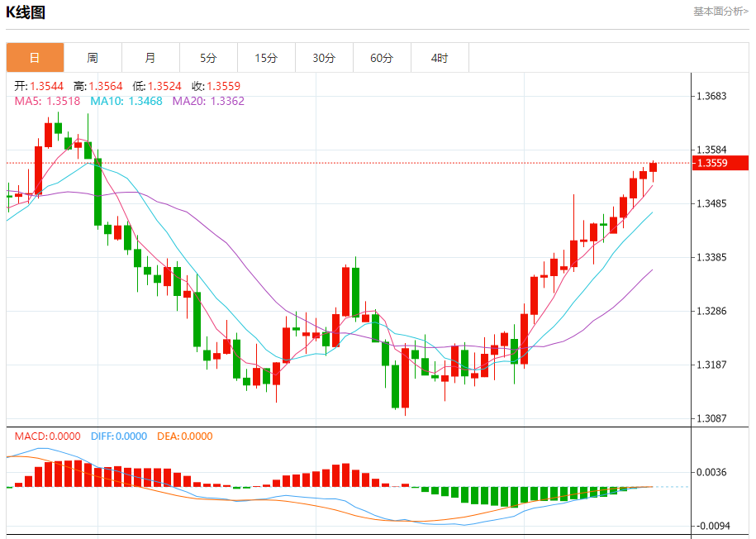Image resolution: width=756 pixels, height=539 pixels.
Task: Click the DEA:0.0000 indicator label
Action: (184, 436)
